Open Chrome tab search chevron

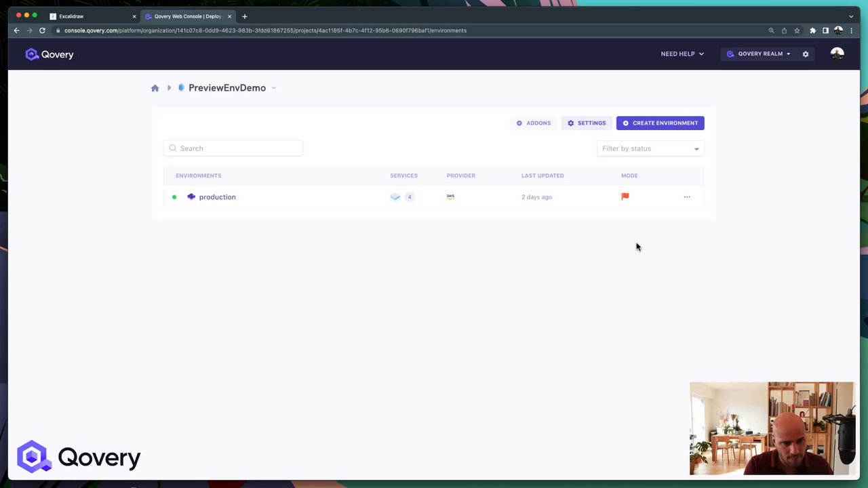[x=851, y=16]
